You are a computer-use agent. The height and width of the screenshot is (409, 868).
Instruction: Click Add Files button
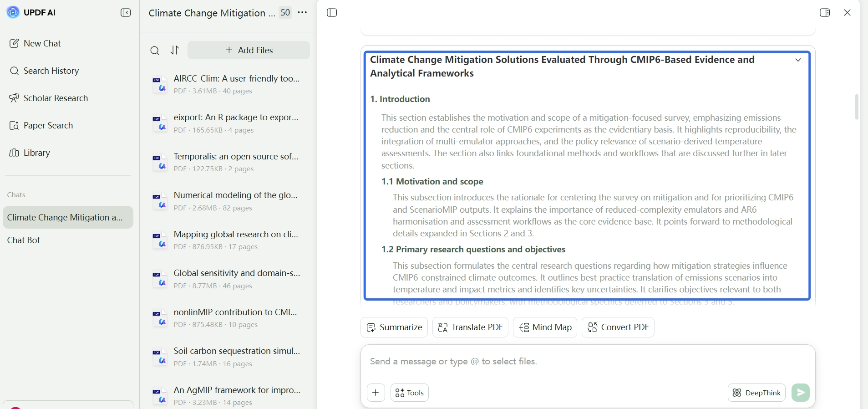tap(249, 50)
